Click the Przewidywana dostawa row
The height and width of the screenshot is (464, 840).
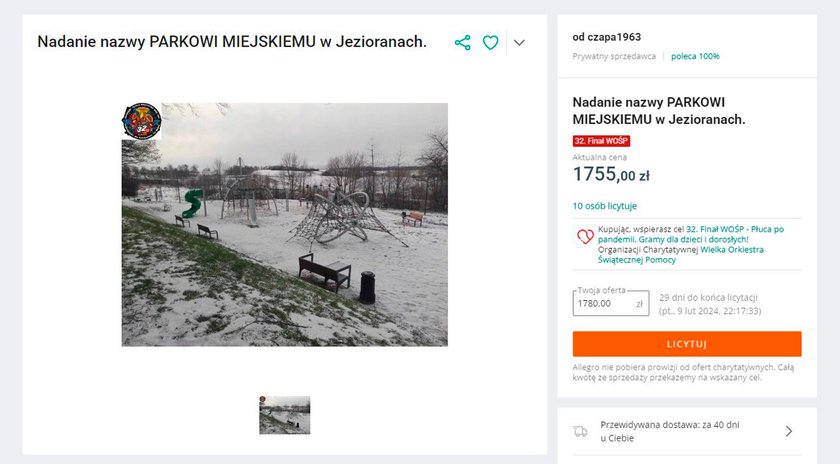coord(687,431)
